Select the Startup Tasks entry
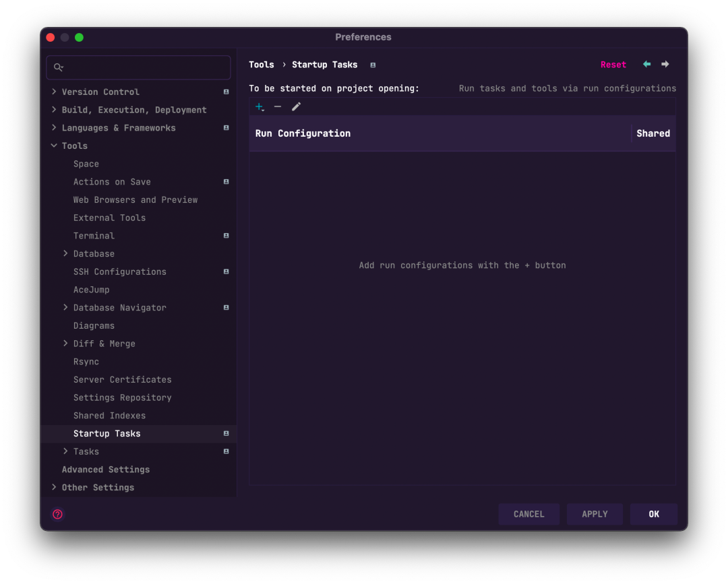This screenshot has height=584, width=728. [x=138, y=434]
